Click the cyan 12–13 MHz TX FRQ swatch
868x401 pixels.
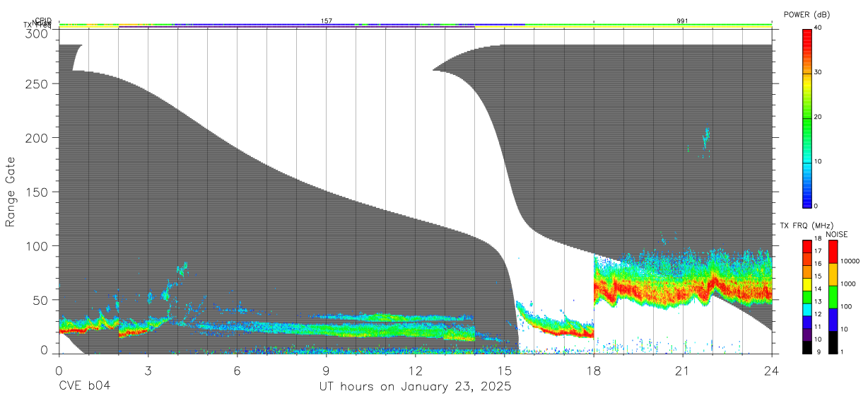pyautogui.click(x=807, y=309)
